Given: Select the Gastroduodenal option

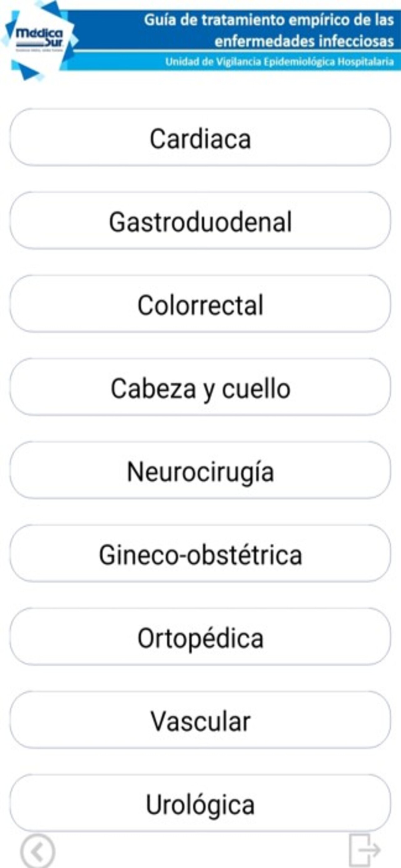Looking at the screenshot, I should tap(200, 221).
